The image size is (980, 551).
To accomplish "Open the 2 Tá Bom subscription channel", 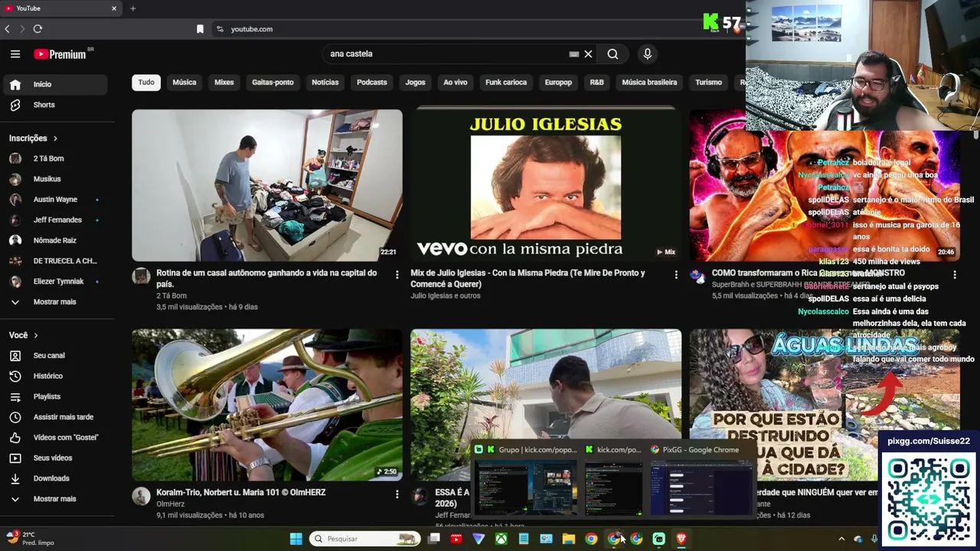I will pos(55,158).
